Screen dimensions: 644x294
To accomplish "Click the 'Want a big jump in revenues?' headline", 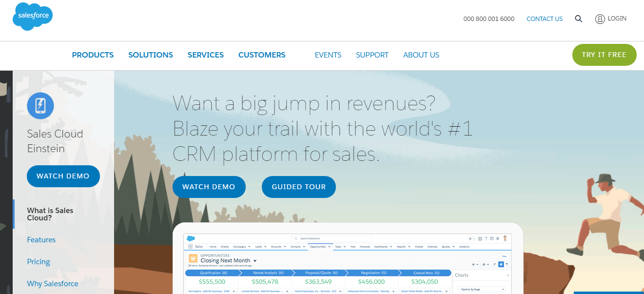I will coord(304,103).
